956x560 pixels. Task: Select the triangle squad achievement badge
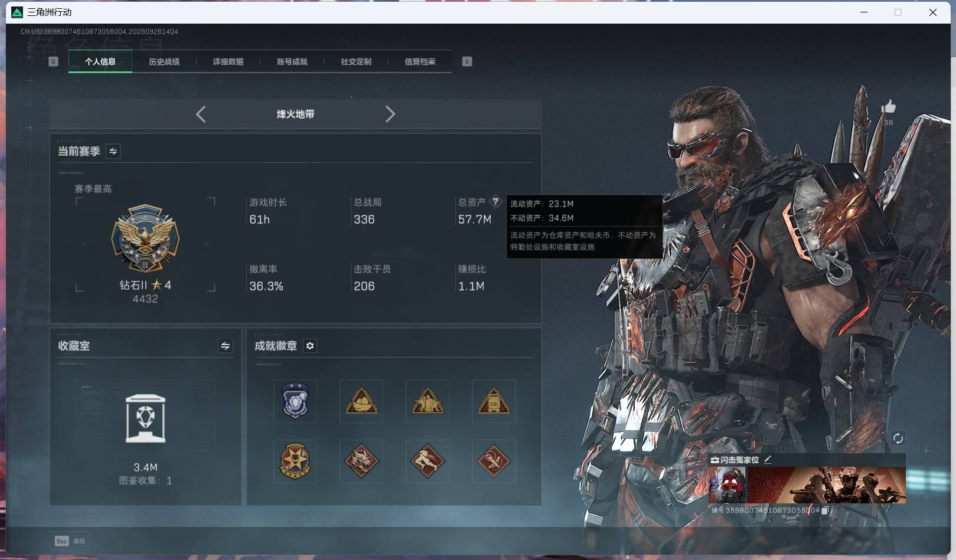point(428,401)
